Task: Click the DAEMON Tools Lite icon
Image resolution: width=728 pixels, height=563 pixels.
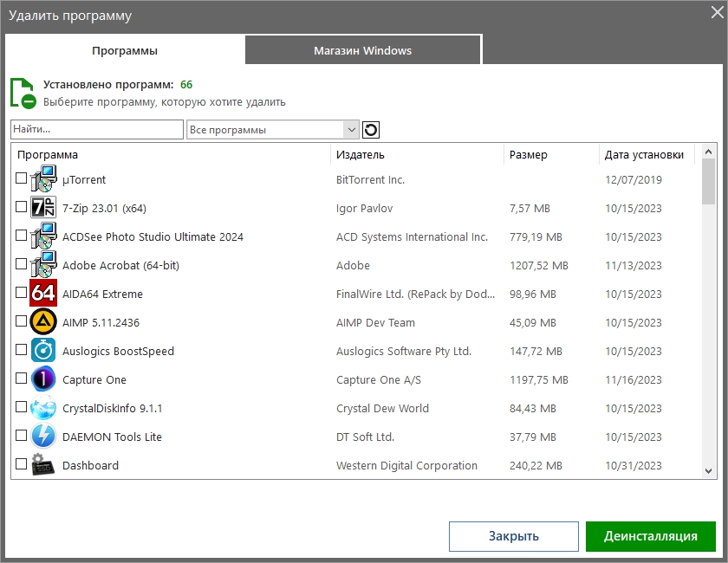Action: (43, 437)
